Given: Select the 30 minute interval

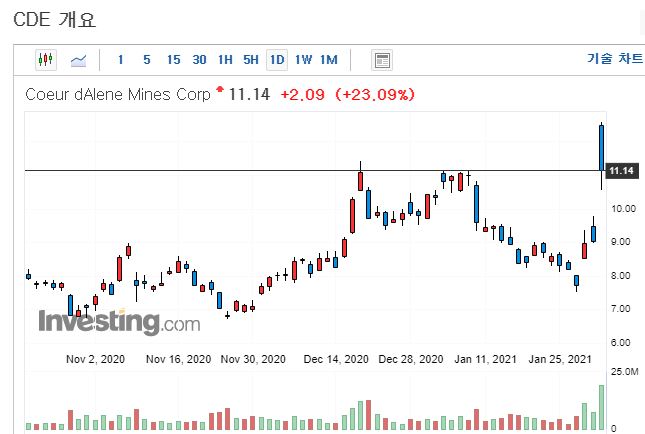Looking at the screenshot, I should tap(200, 60).
